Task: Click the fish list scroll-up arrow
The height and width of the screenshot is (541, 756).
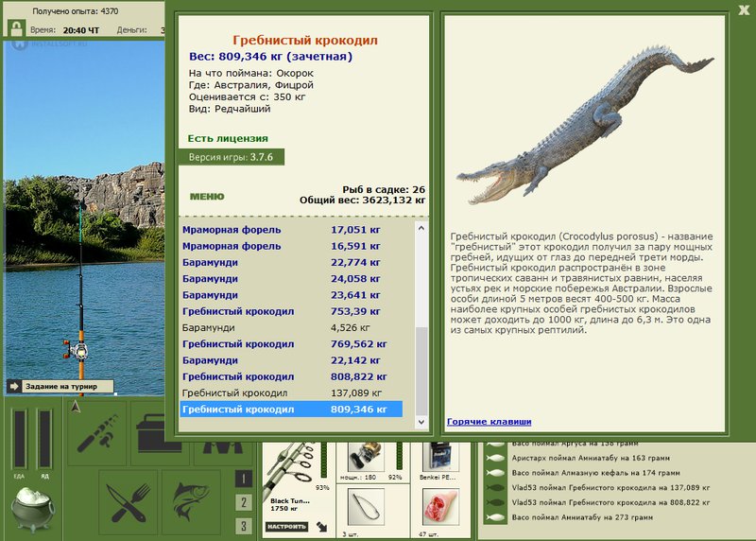Action: [421, 228]
